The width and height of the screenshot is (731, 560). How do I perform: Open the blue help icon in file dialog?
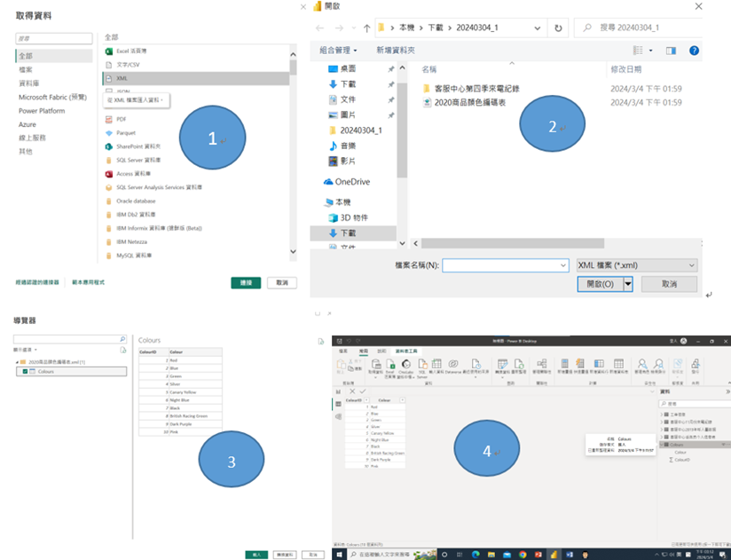(694, 51)
